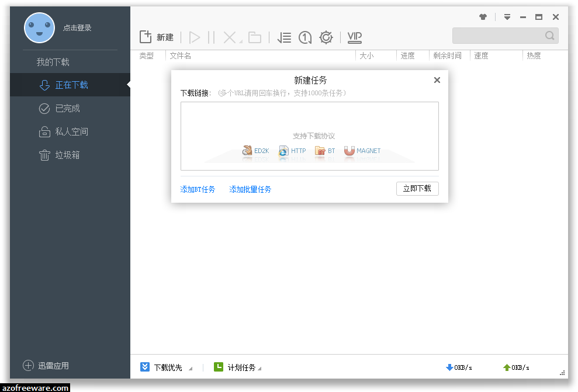Open the 垃圾箱 trash section in sidebar
The image size is (578, 392).
pos(59,155)
